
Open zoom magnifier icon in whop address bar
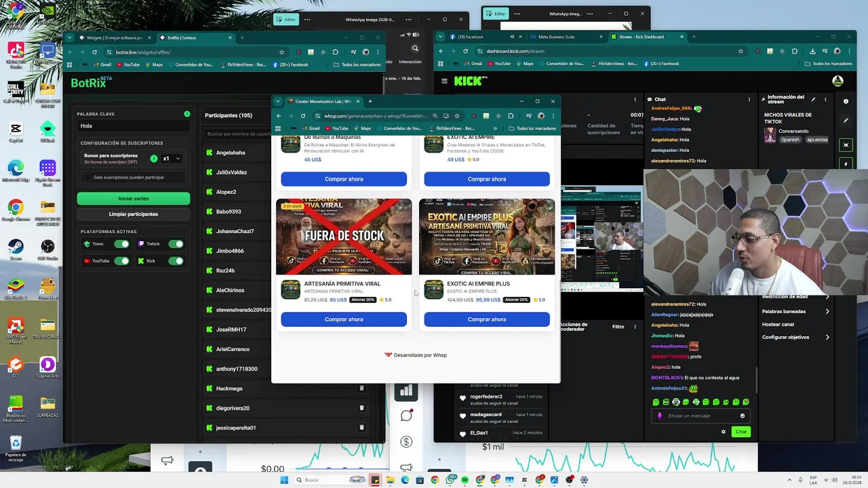(435, 116)
